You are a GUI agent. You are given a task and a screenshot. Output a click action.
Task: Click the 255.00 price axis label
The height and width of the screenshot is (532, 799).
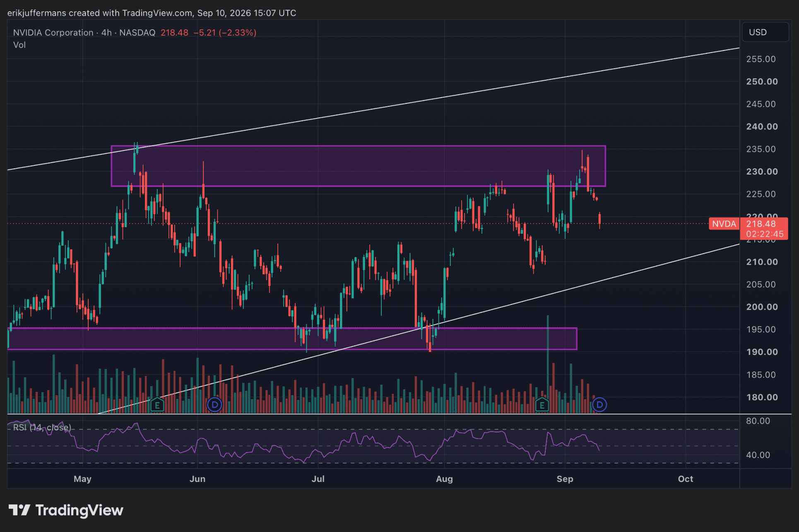point(761,59)
